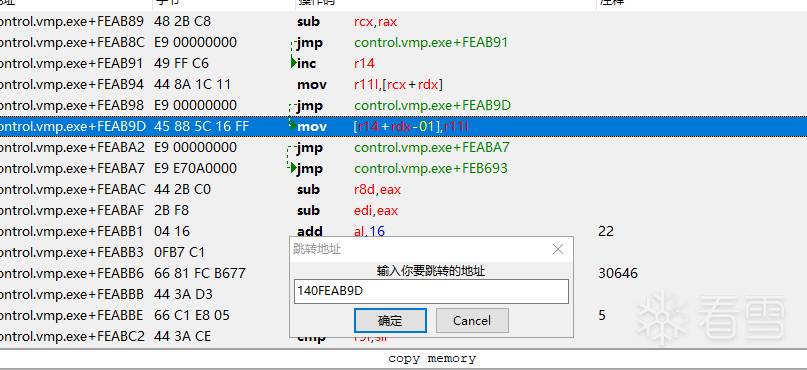Viewport: 807px width, 370px height.
Task: Select bytes 2B F8
Action: (171, 210)
